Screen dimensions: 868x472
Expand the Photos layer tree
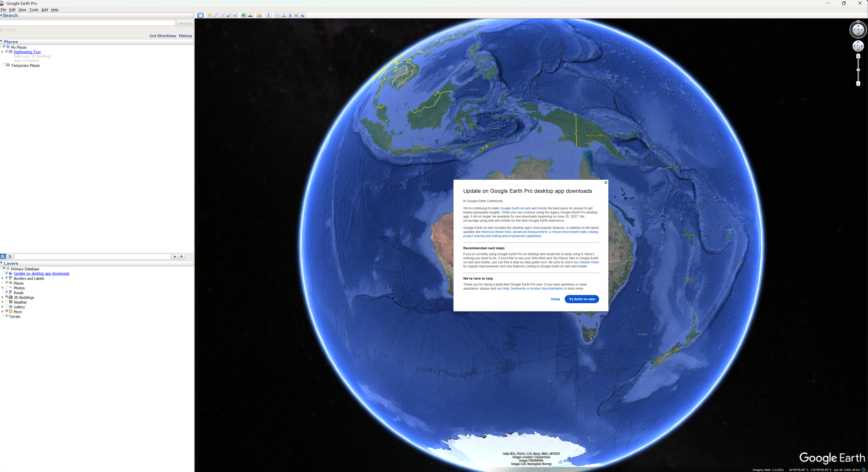(x=2, y=288)
